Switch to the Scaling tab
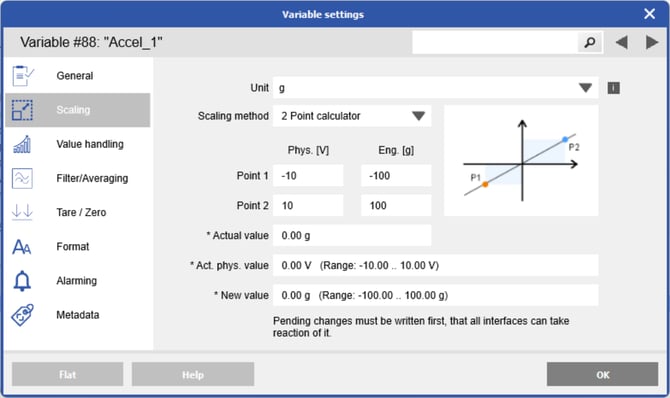 coord(78,110)
